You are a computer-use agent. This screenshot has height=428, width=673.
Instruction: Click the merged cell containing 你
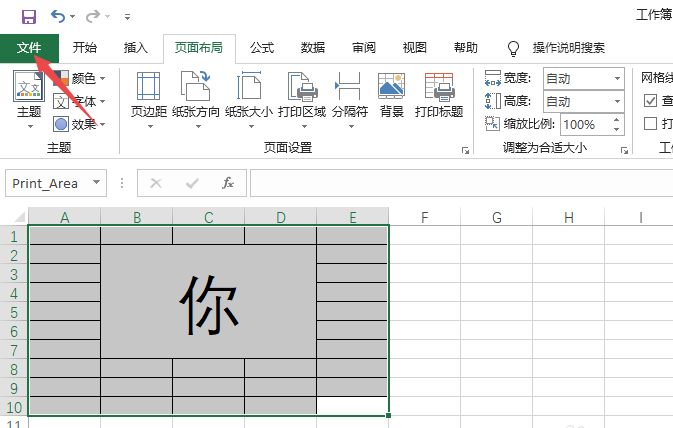click(x=209, y=302)
